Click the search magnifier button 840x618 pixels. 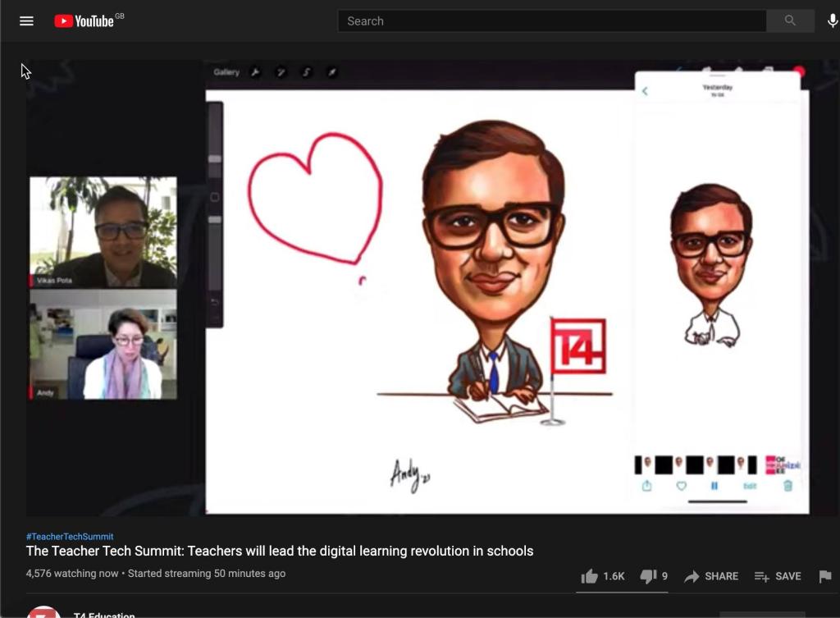click(790, 21)
